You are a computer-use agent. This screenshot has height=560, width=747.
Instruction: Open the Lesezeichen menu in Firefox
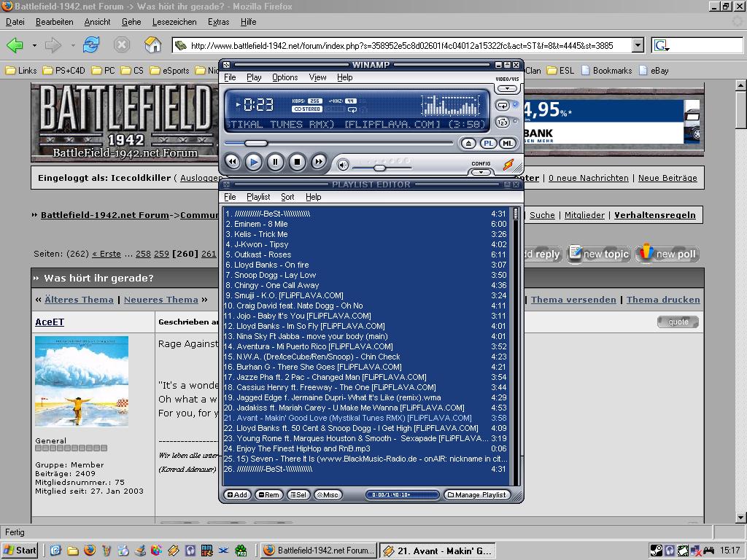(x=174, y=22)
